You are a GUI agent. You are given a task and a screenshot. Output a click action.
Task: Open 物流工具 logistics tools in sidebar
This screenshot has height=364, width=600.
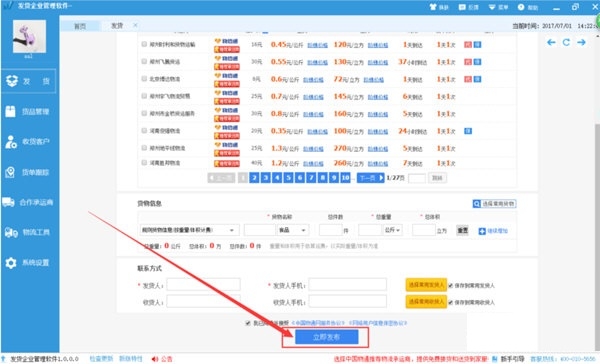(29, 232)
